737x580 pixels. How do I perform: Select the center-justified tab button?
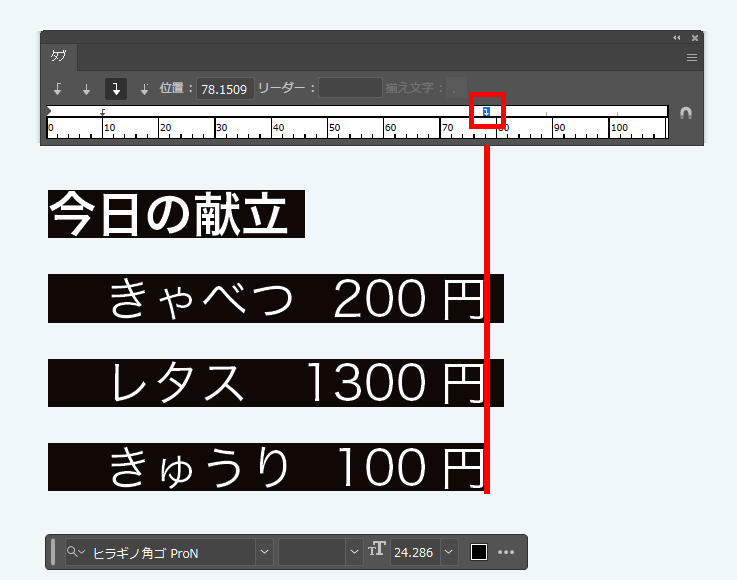click(x=86, y=89)
